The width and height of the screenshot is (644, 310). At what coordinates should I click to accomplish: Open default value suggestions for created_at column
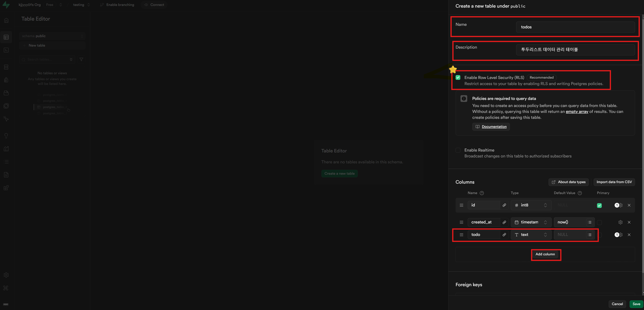pyautogui.click(x=589, y=222)
